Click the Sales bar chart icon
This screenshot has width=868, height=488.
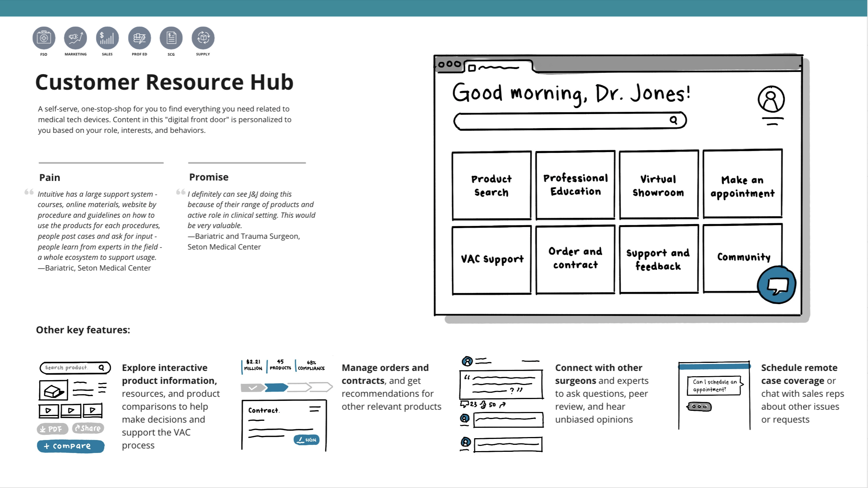tap(107, 38)
